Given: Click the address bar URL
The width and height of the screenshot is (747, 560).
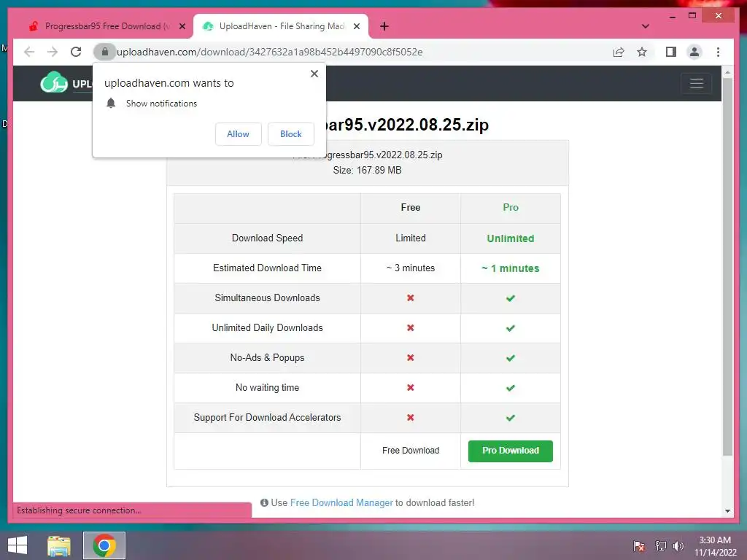Looking at the screenshot, I should click(270, 52).
